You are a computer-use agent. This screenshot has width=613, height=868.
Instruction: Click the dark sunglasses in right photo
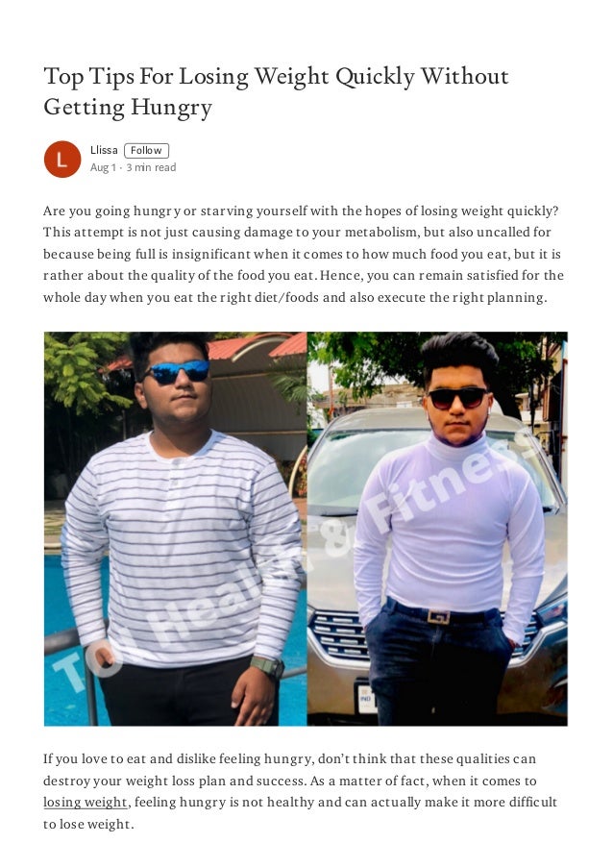click(x=458, y=397)
